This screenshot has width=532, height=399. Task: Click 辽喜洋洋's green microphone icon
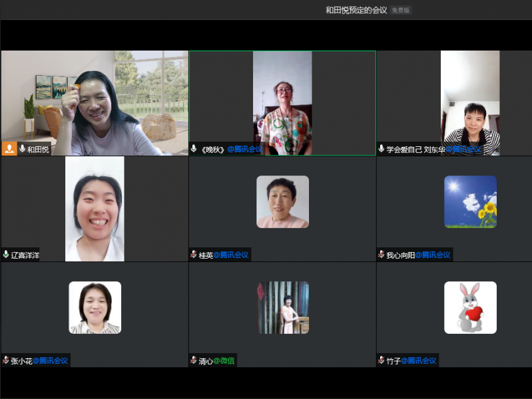6,255
